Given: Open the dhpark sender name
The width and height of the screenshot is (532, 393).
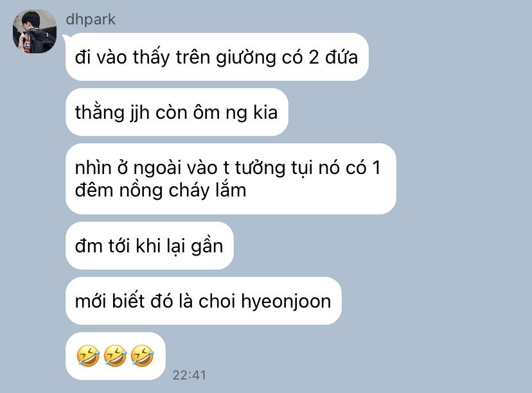Looking at the screenshot, I should (x=91, y=19).
